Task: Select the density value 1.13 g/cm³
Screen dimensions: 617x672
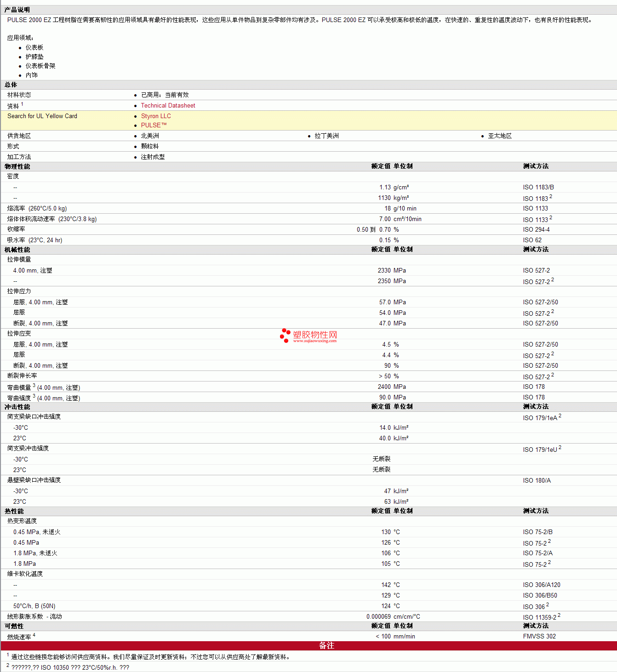Action: 394,187
